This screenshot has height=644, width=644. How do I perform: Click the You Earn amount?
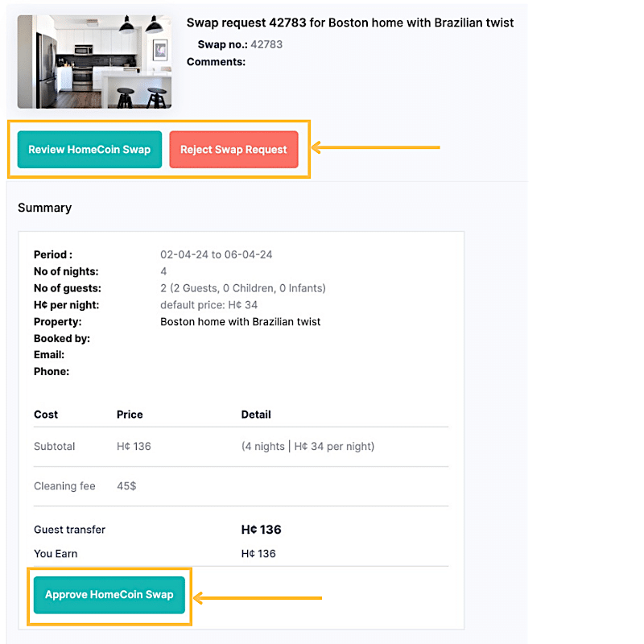(x=258, y=554)
